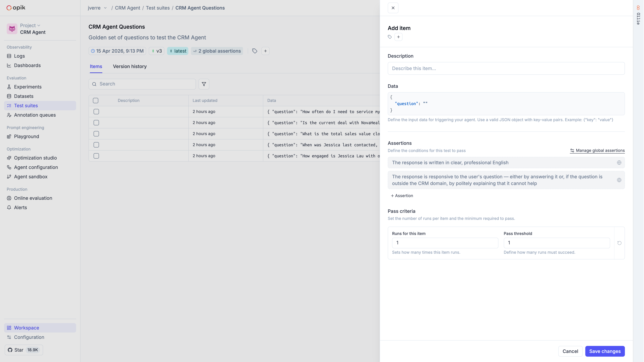Add a new assertion with + Assertion

[x=401, y=196]
